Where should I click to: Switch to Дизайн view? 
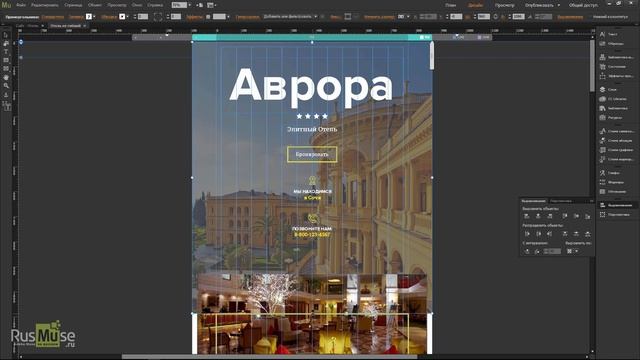coord(476,5)
